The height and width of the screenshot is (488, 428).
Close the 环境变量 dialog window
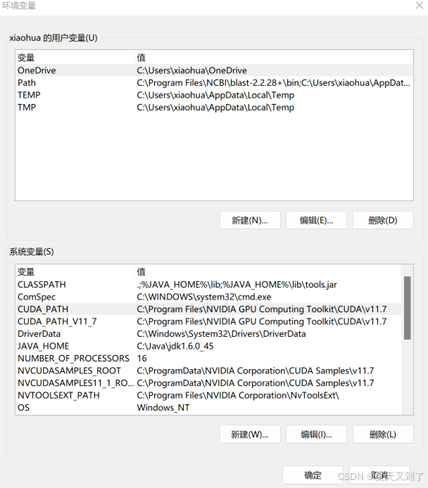(x=419, y=5)
